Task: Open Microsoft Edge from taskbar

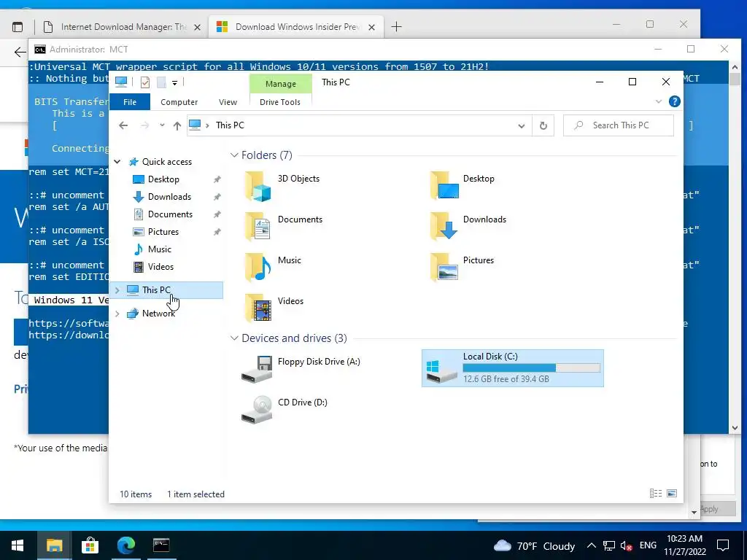Action: 125,545
